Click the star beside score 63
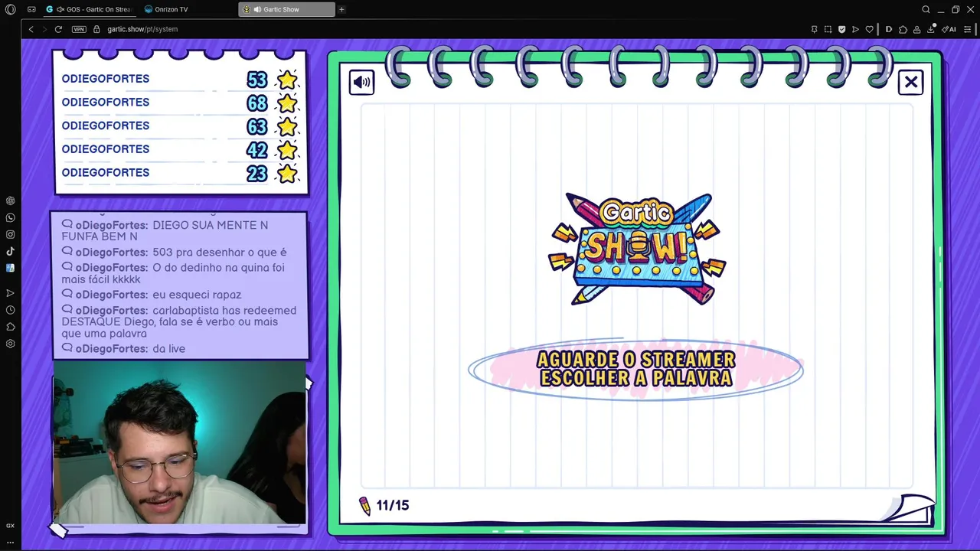This screenshot has height=551, width=980. coord(287,126)
